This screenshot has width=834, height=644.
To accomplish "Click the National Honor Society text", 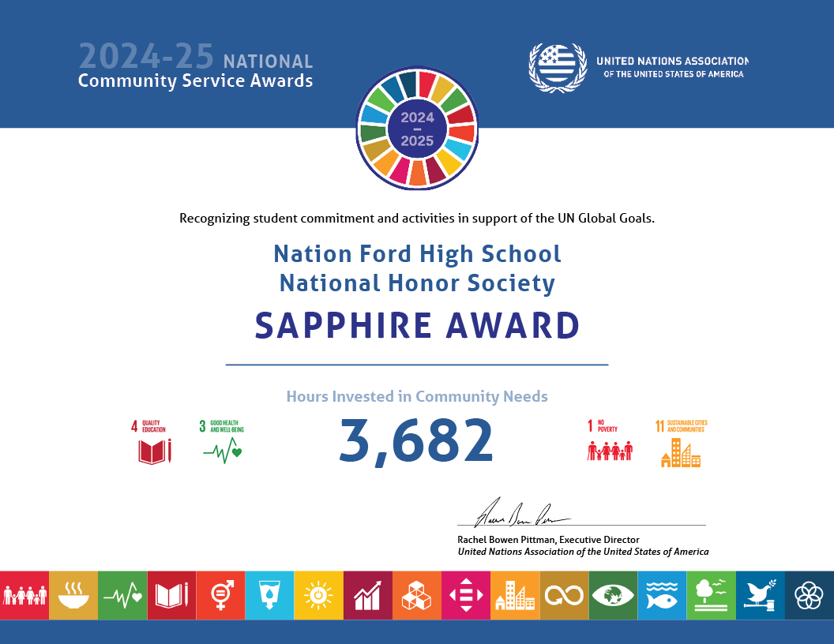I will point(417,283).
